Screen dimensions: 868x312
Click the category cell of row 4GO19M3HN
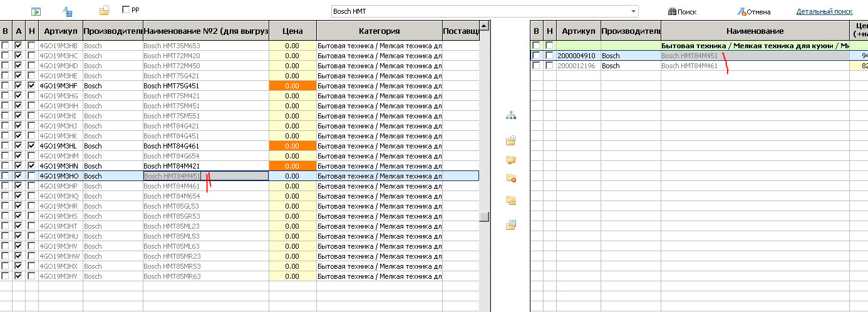tap(379, 166)
